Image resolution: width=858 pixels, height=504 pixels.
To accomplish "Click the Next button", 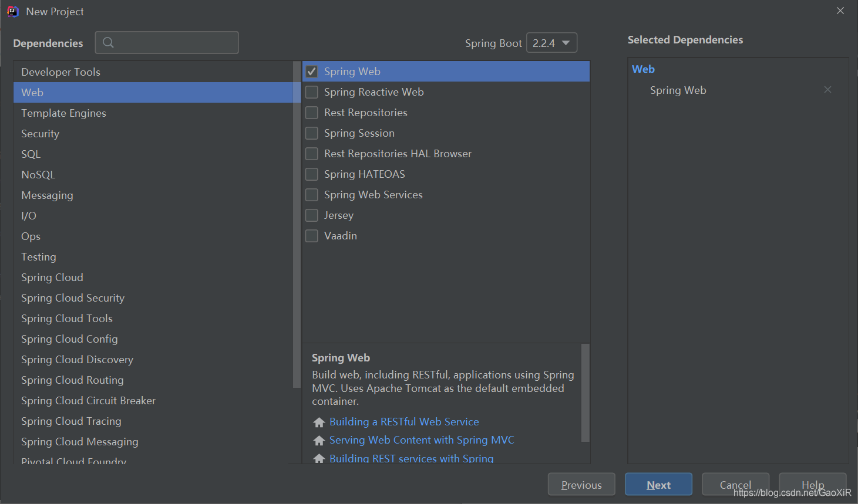I will coord(658,485).
